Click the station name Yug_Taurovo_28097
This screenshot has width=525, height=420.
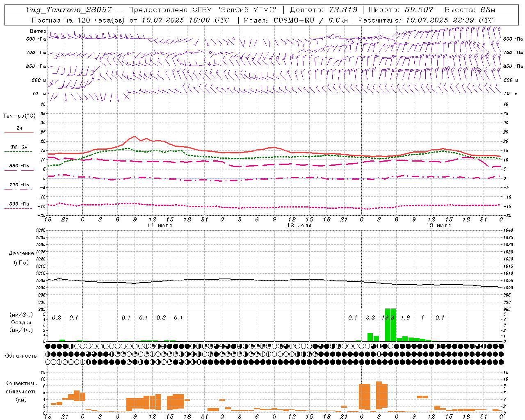tap(68, 10)
